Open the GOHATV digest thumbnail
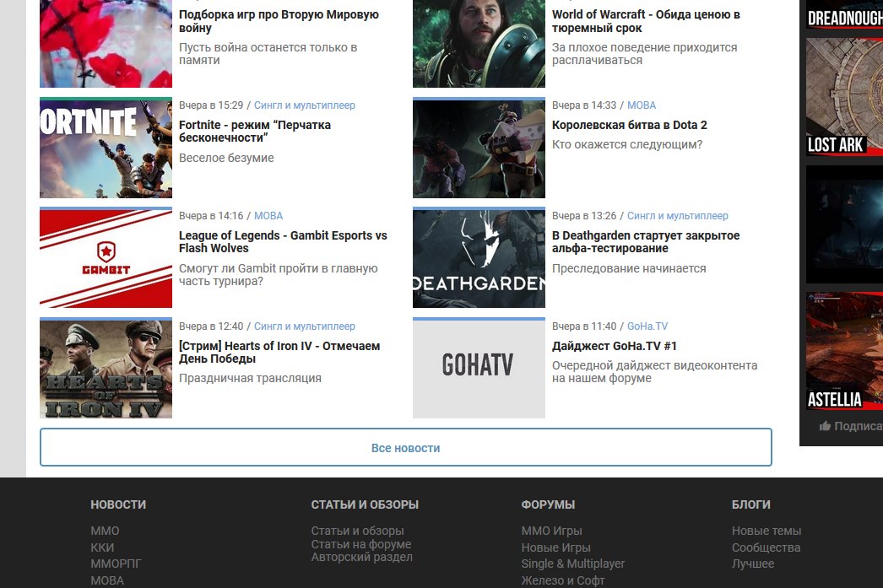Screen dimensions: 883x588 tap(479, 368)
